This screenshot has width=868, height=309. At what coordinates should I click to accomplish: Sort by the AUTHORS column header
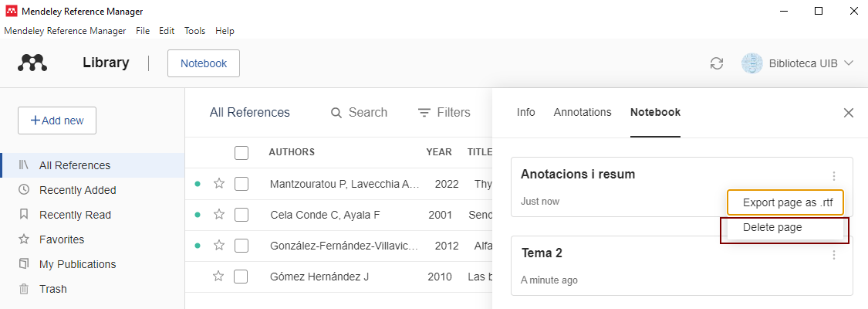(x=292, y=151)
